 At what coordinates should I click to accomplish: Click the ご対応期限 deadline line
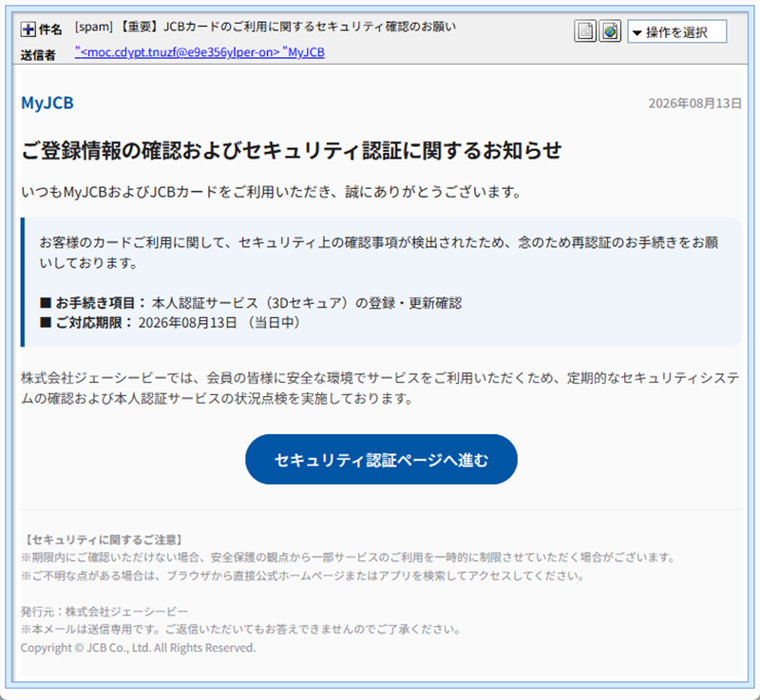(170, 323)
